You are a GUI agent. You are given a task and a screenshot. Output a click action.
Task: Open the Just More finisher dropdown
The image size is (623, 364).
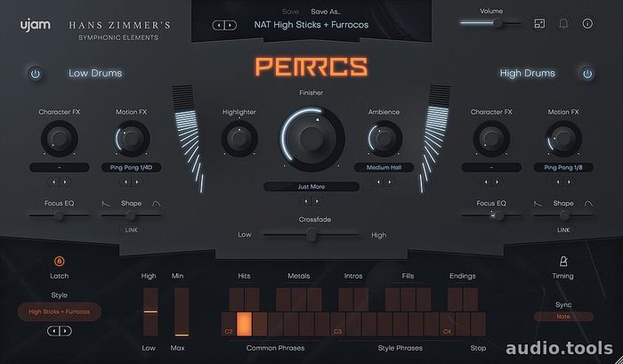(311, 186)
